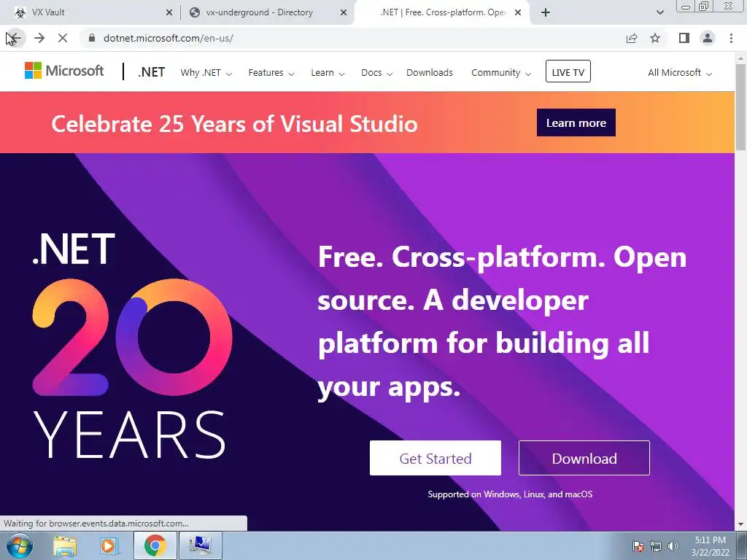Stop loading the page with the X button

tap(63, 38)
